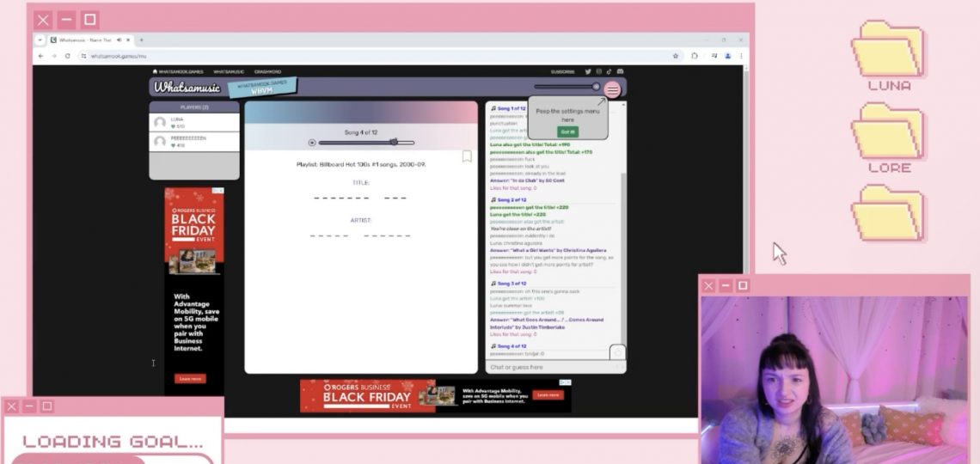The height and width of the screenshot is (464, 980).
Task: Open the LORE desktop folder
Action: [888, 136]
